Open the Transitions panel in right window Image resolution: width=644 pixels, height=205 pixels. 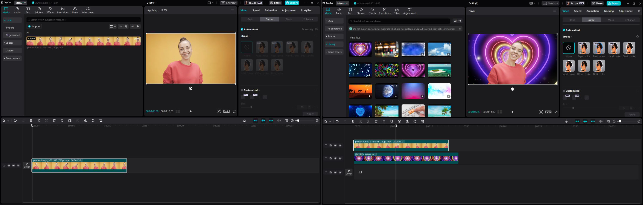click(384, 11)
